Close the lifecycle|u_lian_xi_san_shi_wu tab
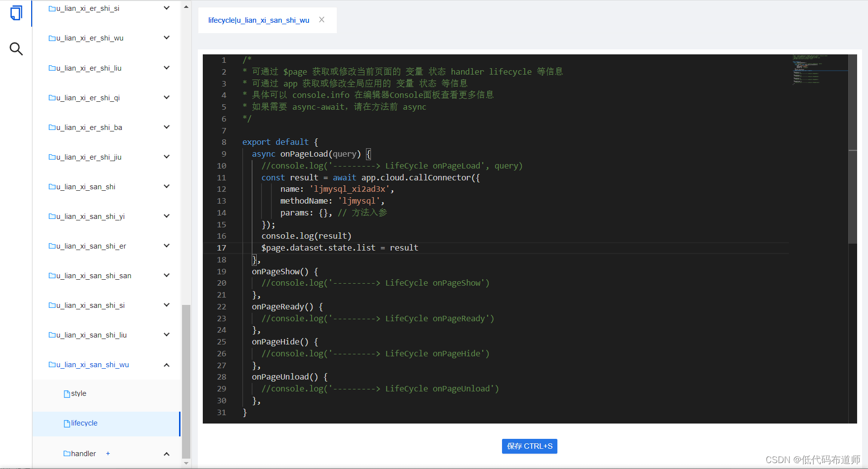868x469 pixels. click(321, 20)
